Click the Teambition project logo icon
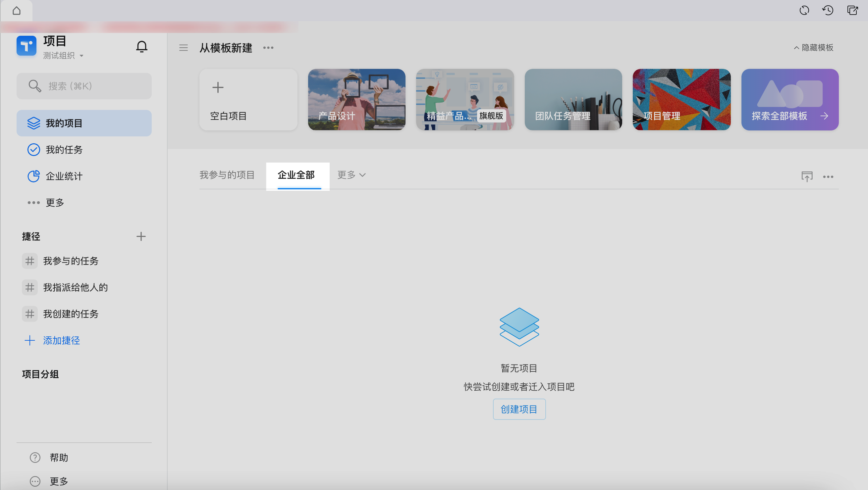 click(26, 46)
